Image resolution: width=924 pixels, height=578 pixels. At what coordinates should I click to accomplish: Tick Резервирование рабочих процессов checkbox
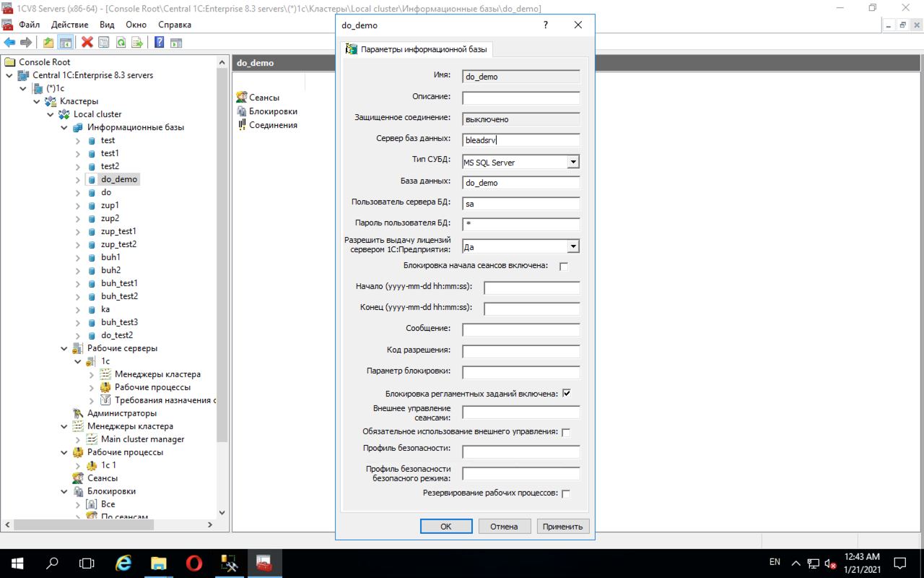click(x=566, y=493)
